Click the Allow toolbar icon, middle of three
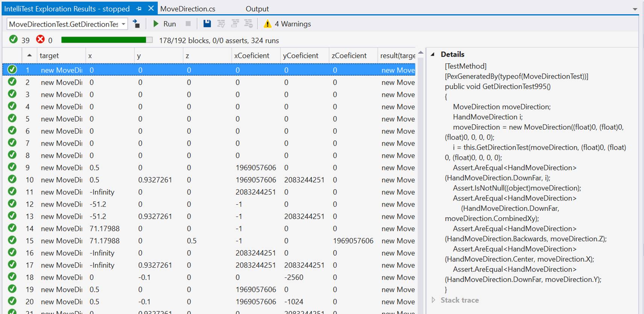 235,24
